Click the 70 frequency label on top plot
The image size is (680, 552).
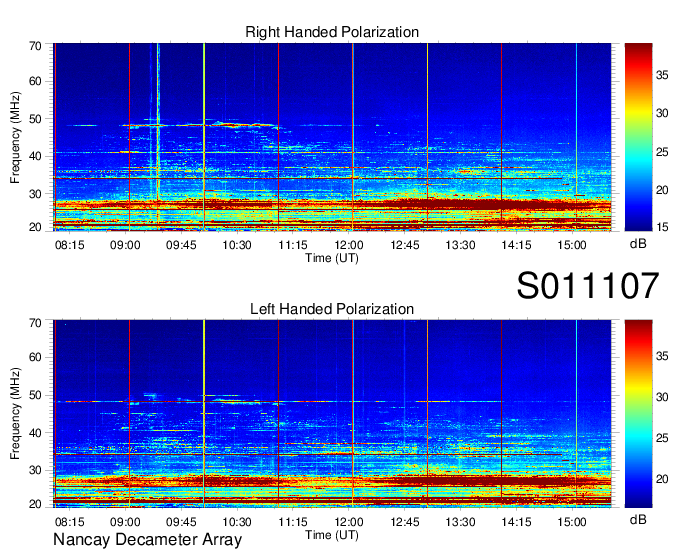pyautogui.click(x=36, y=46)
